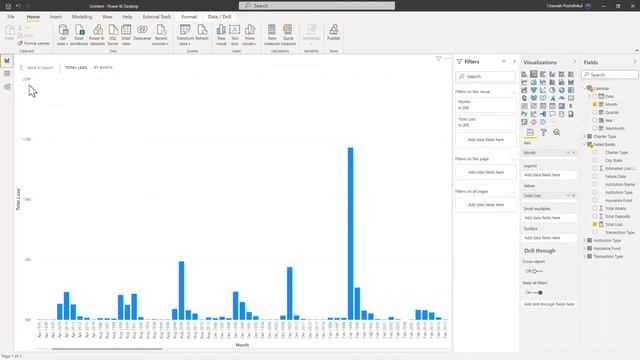Uncheck the Month field checkbox

tap(595, 104)
